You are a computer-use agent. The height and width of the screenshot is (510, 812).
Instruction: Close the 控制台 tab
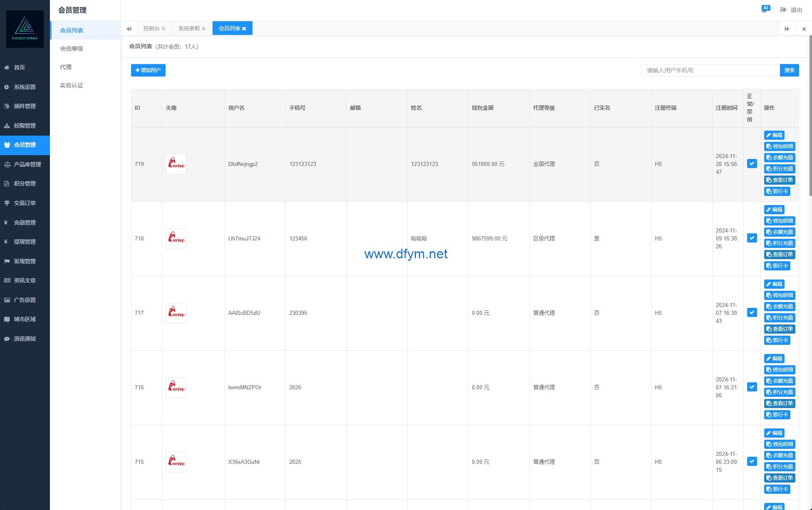coord(163,29)
